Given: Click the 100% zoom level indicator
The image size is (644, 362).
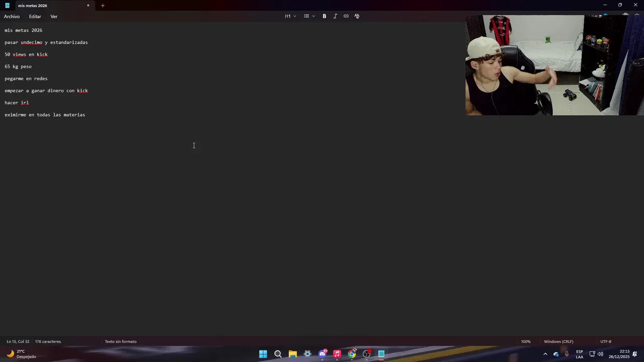Looking at the screenshot, I should [526, 341].
